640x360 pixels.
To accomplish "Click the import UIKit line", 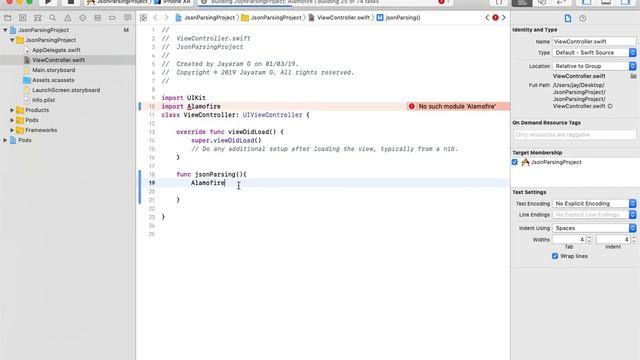I will [183, 98].
